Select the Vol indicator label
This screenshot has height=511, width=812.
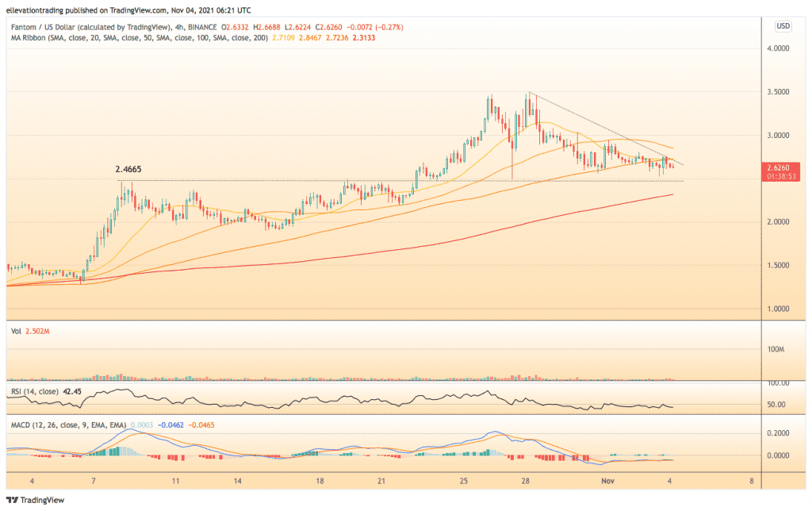click(16, 331)
